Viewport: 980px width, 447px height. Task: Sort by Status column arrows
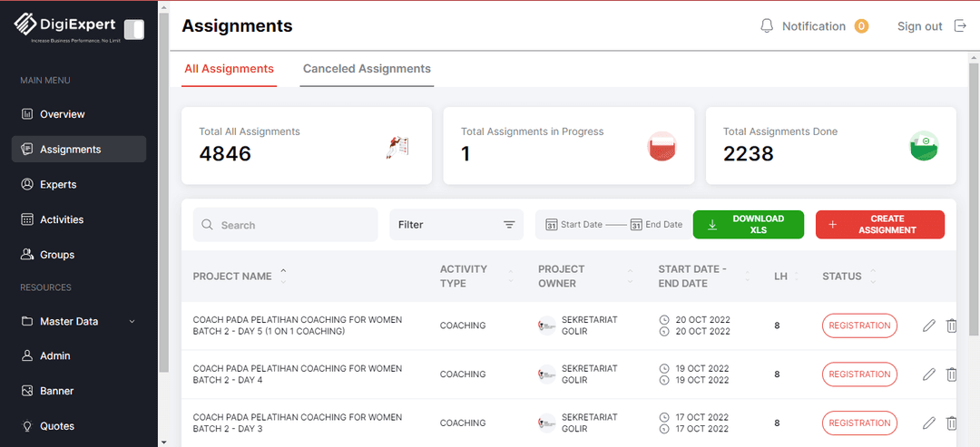[x=873, y=276]
